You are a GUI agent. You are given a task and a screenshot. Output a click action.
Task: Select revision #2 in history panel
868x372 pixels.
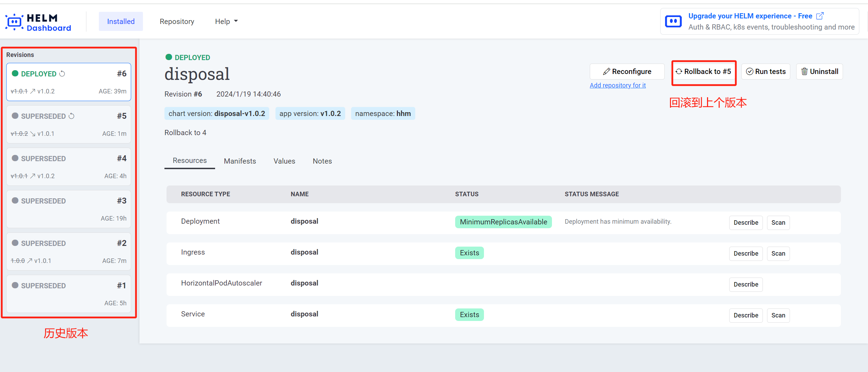(x=69, y=251)
